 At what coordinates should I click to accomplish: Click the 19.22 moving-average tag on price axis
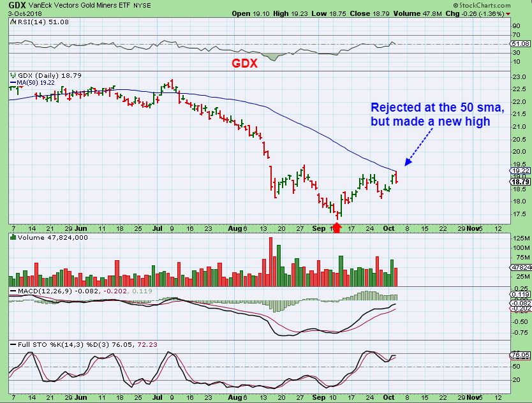(x=521, y=171)
